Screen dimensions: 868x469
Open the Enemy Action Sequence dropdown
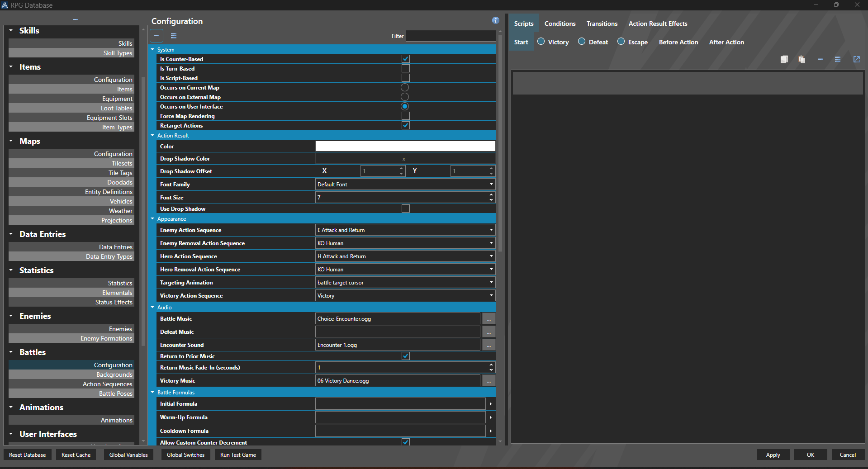point(491,230)
